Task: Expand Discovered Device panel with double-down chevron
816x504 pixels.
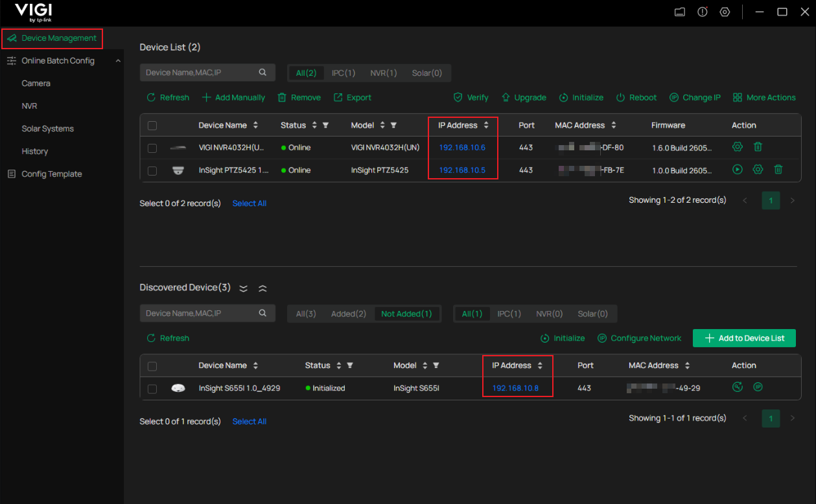Action: (x=244, y=288)
